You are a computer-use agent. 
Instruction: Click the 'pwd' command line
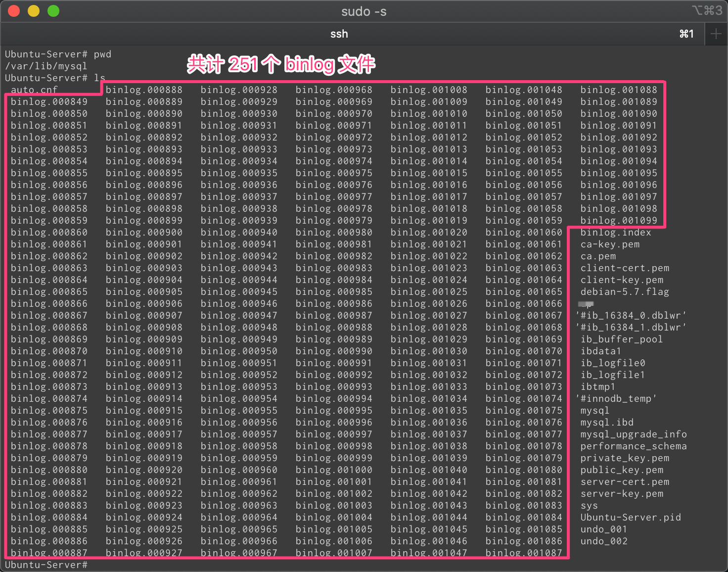pos(58,54)
